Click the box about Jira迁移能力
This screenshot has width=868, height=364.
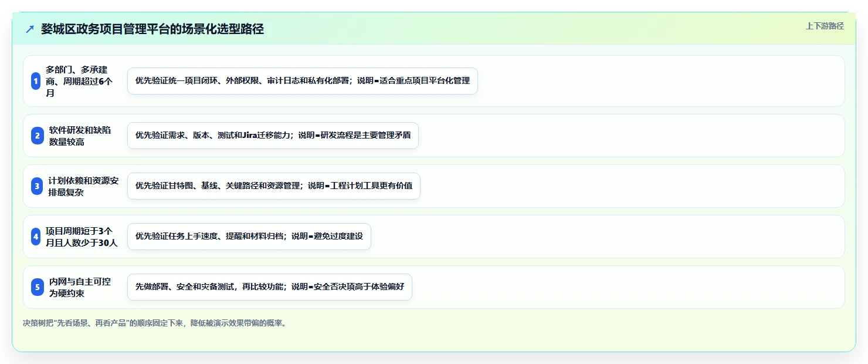273,136
